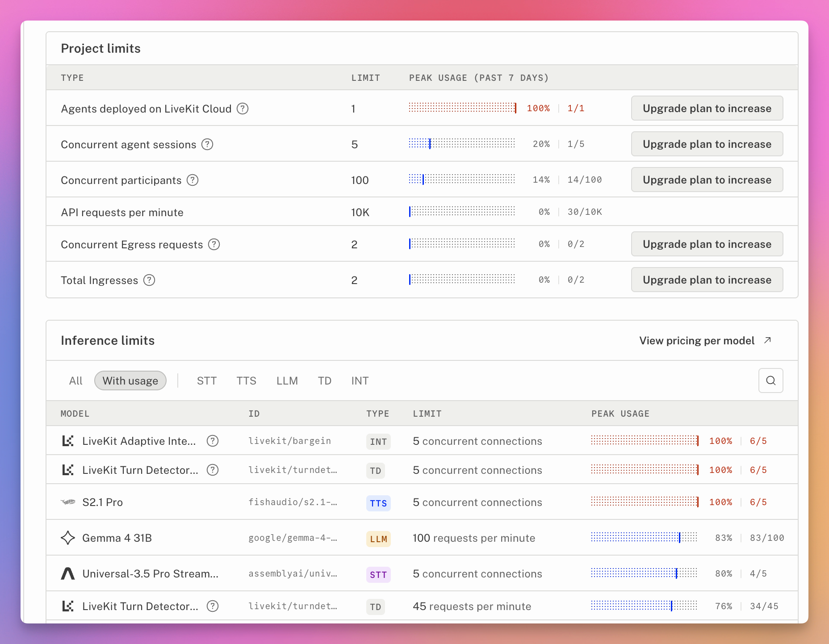This screenshot has width=829, height=644.
Task: Open info icon for Turn Detector at 6/5
Action: click(213, 470)
